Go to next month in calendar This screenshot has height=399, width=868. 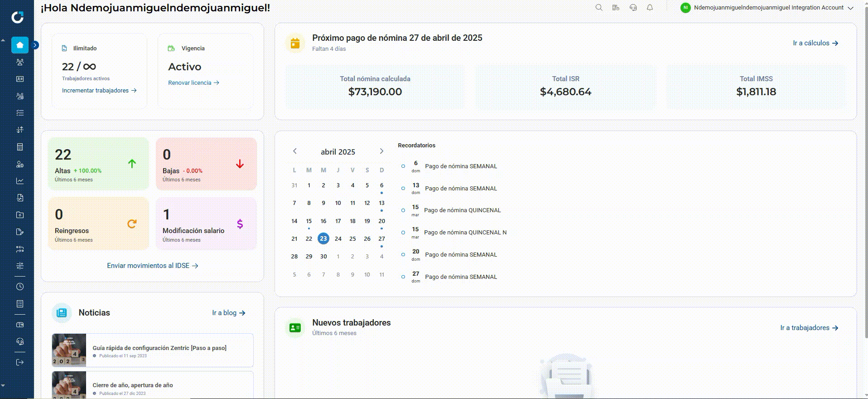coord(381,151)
